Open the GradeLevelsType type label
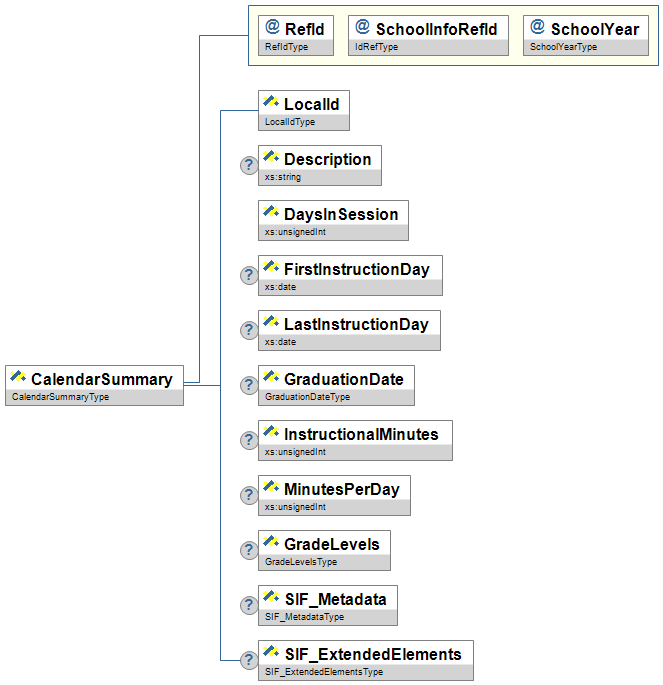The image size is (663, 685). click(301, 562)
